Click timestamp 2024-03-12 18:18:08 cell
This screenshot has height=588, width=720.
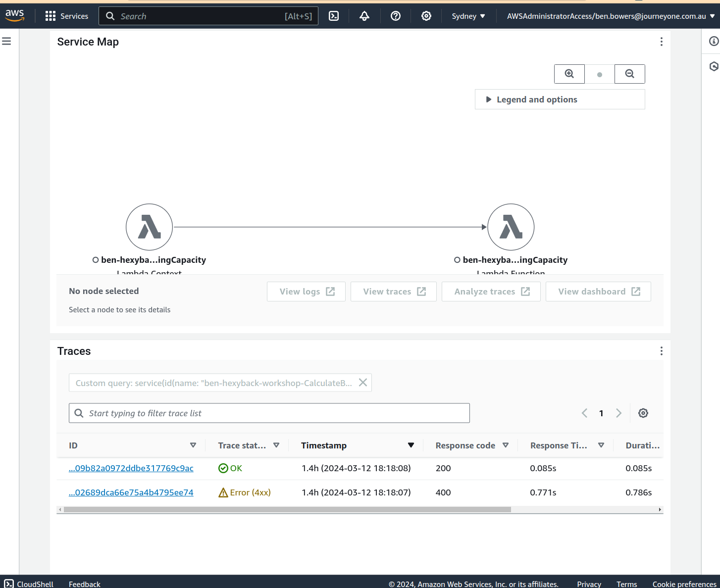coord(356,468)
